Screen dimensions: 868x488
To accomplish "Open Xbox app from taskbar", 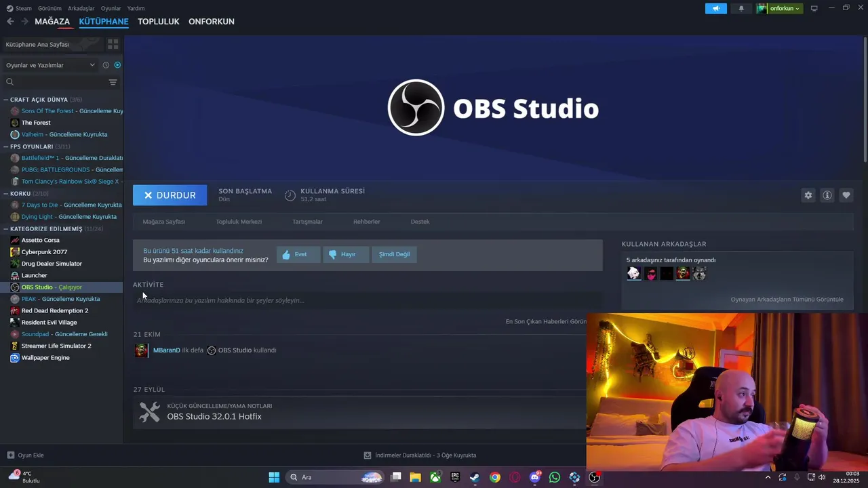I will click(x=435, y=477).
